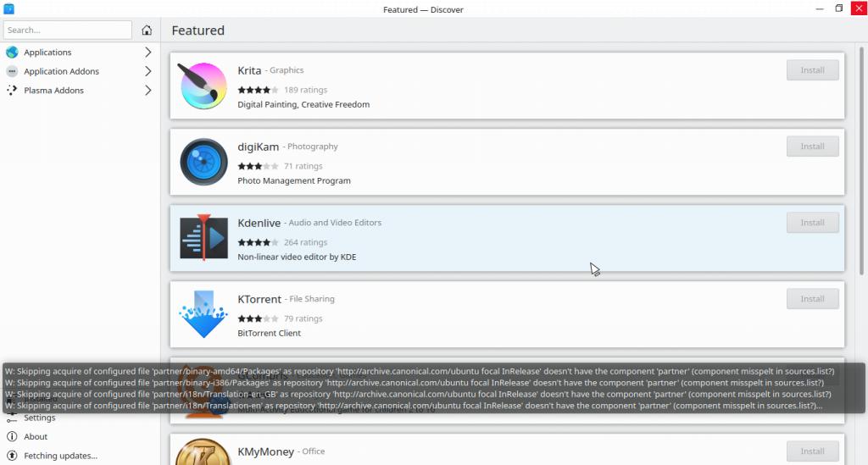Screen dimensions: 868x465
Task: Click the Discover window icon in title bar
Action: pyautogui.click(x=8, y=8)
